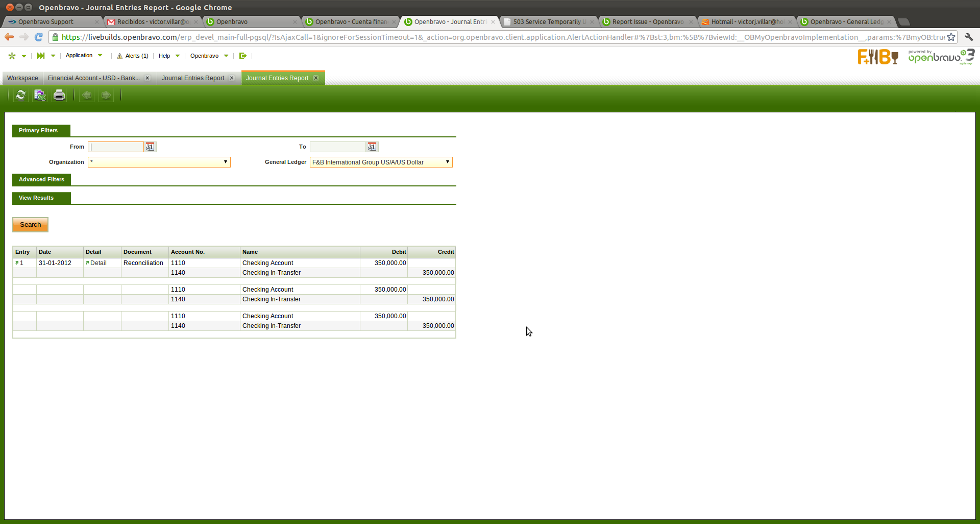The height and width of the screenshot is (524, 980).
Task: Click the browser address bar URL
Action: pos(503,37)
